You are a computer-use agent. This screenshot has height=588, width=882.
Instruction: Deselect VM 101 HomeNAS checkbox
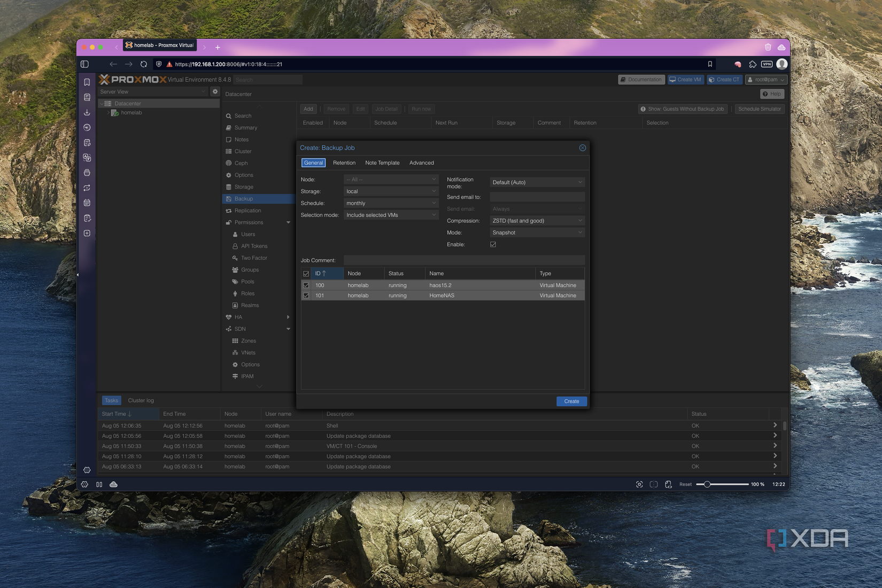click(306, 296)
